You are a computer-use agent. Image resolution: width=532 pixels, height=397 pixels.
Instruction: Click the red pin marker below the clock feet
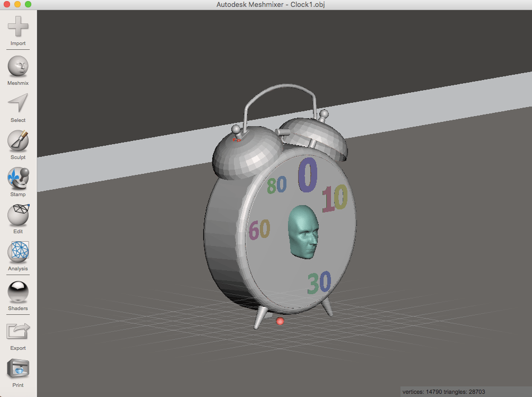[280, 321]
